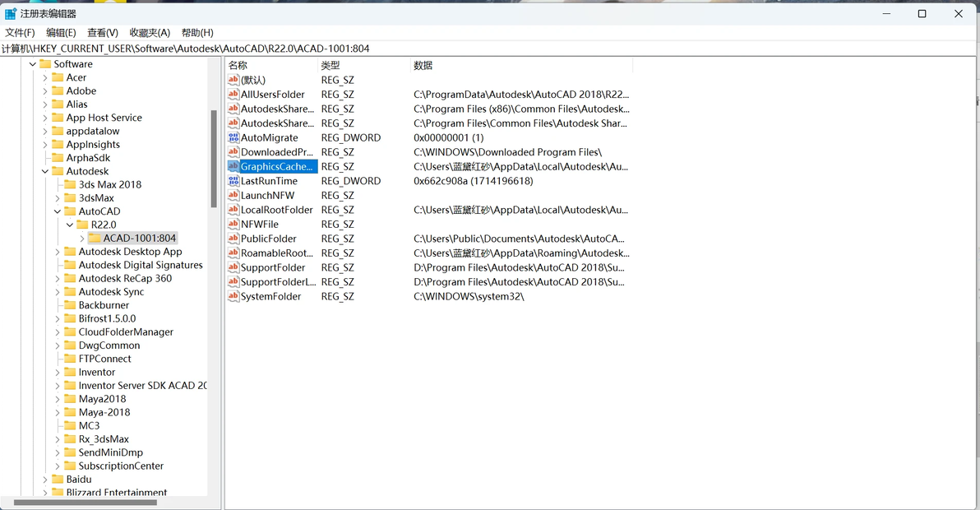
Task: Select the Inventor Server SDK ACAD key
Action: 142,386
